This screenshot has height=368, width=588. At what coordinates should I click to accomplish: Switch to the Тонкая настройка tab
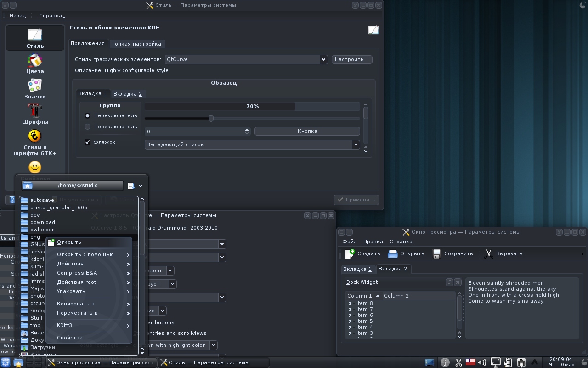[x=136, y=44]
